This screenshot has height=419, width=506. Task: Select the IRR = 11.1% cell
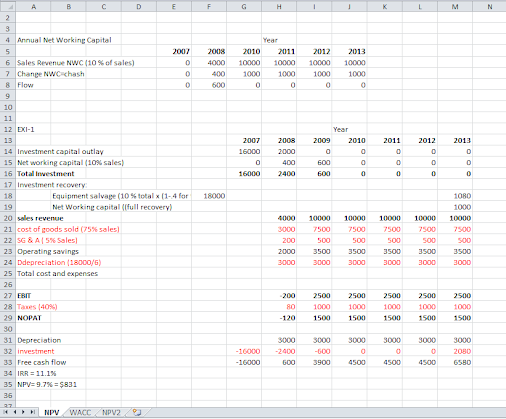(x=37, y=373)
